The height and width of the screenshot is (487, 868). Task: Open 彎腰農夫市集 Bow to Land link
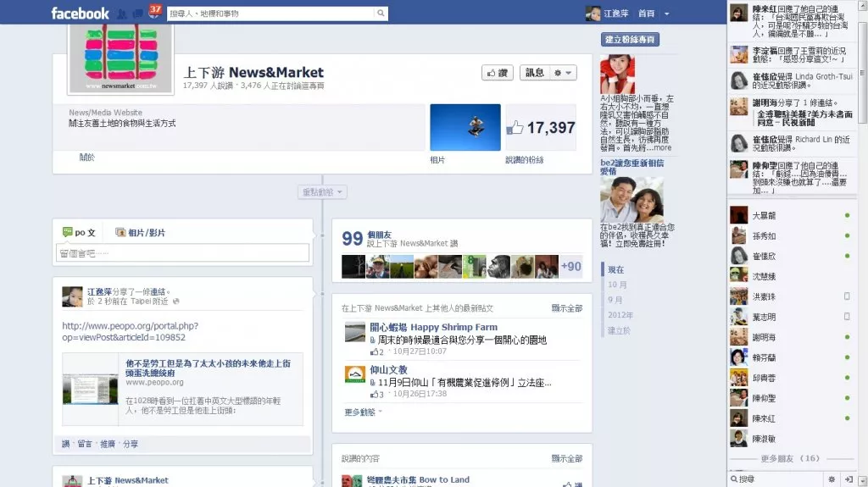(x=418, y=480)
